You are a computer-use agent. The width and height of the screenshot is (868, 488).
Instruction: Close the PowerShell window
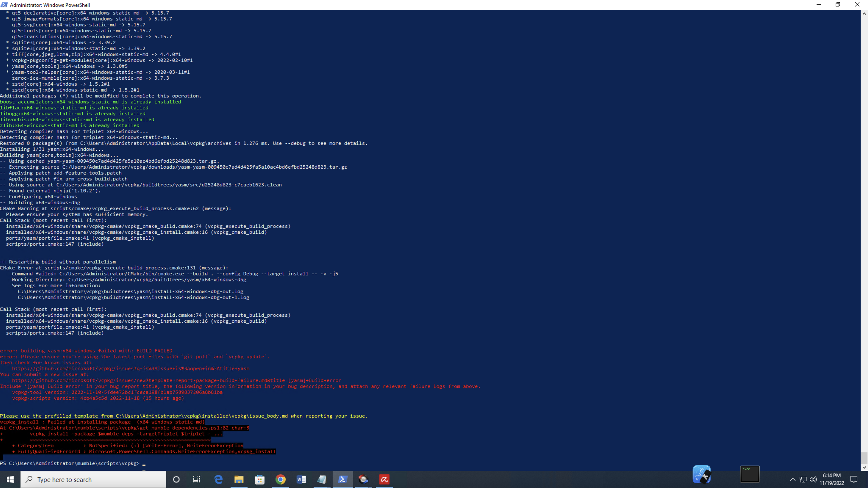pyautogui.click(x=857, y=5)
